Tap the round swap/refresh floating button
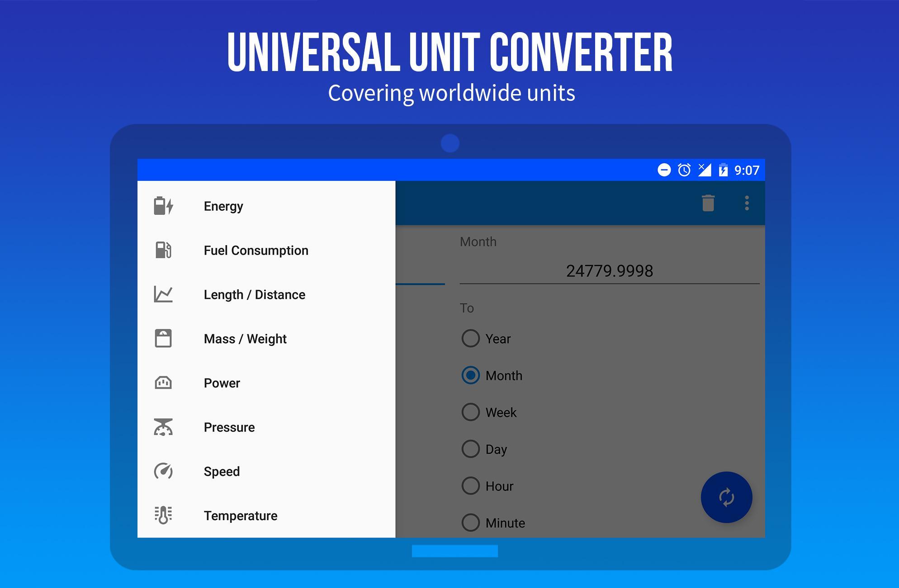Image resolution: width=899 pixels, height=588 pixels. pyautogui.click(x=726, y=497)
